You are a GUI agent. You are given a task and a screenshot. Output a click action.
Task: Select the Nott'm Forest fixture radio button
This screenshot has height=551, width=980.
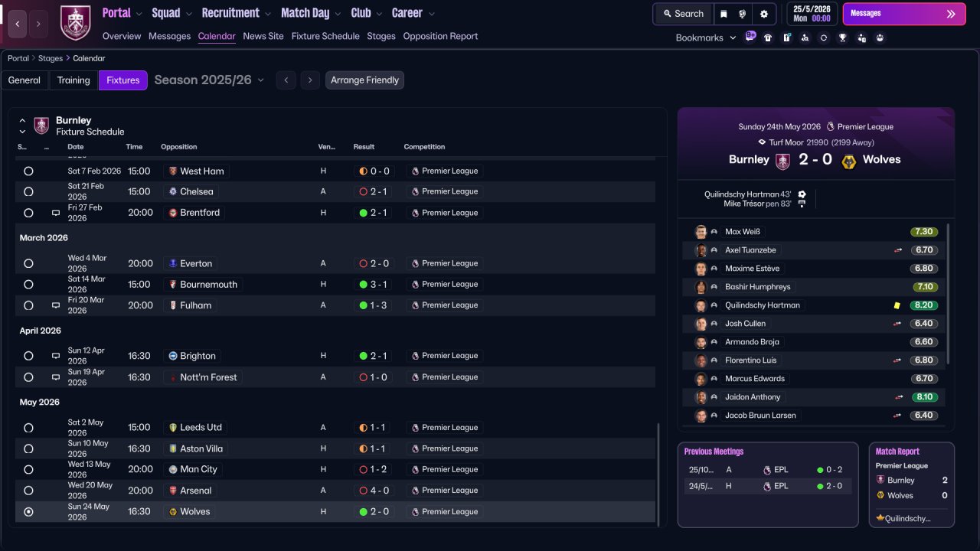click(28, 377)
